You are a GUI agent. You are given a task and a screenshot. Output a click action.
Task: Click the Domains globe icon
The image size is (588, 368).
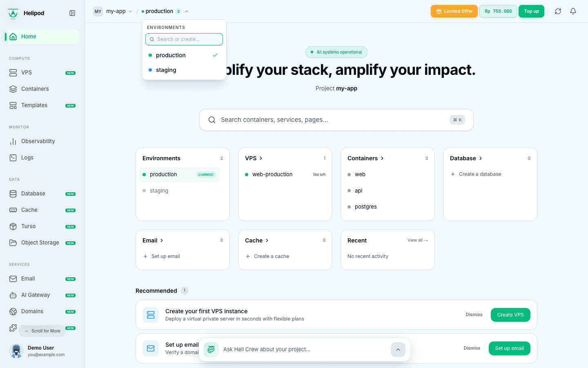(13, 311)
